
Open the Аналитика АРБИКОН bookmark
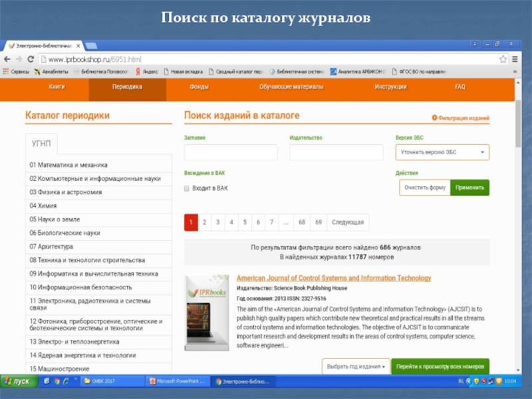358,72
